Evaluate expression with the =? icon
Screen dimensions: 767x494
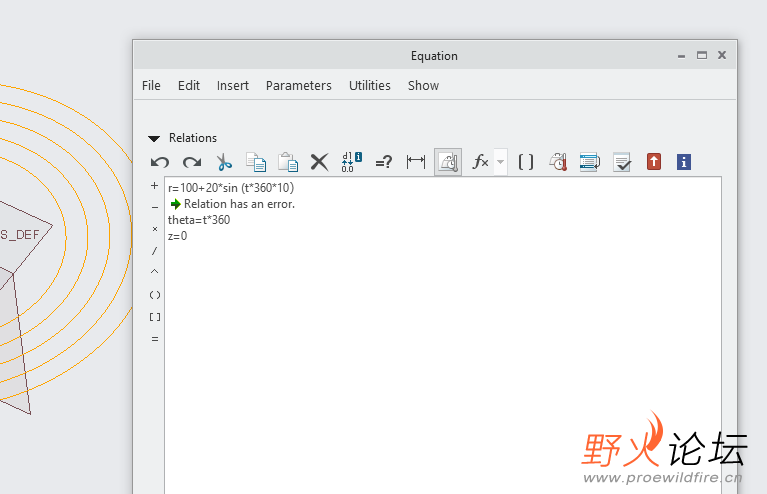click(x=384, y=162)
